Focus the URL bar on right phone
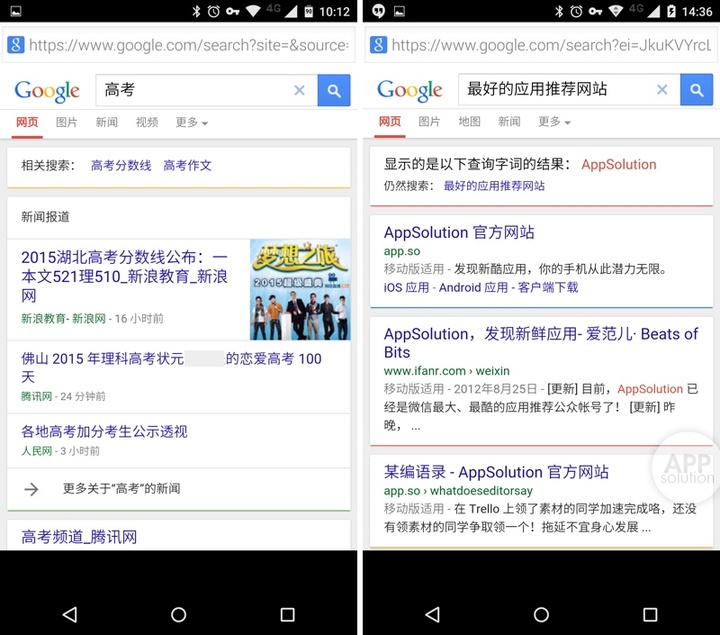 (x=550, y=45)
